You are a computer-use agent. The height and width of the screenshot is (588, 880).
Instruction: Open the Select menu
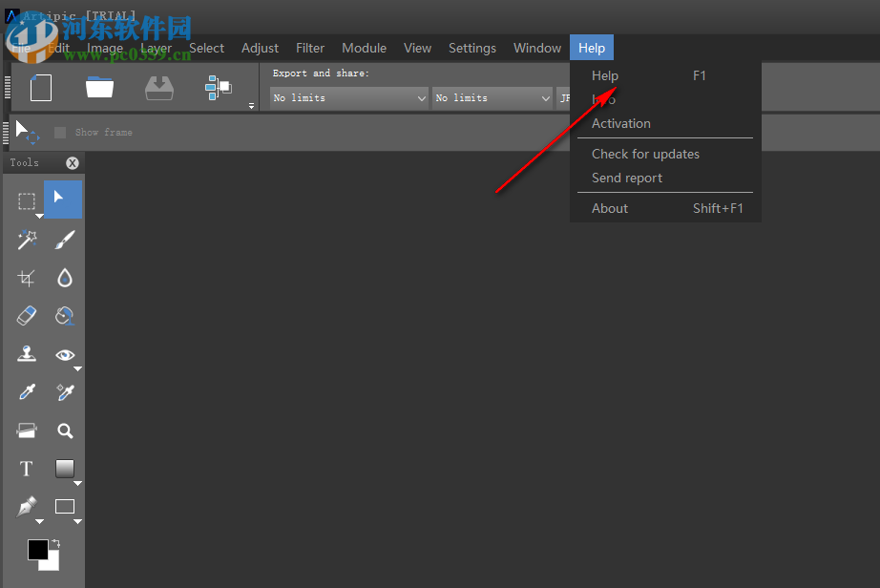(x=206, y=49)
